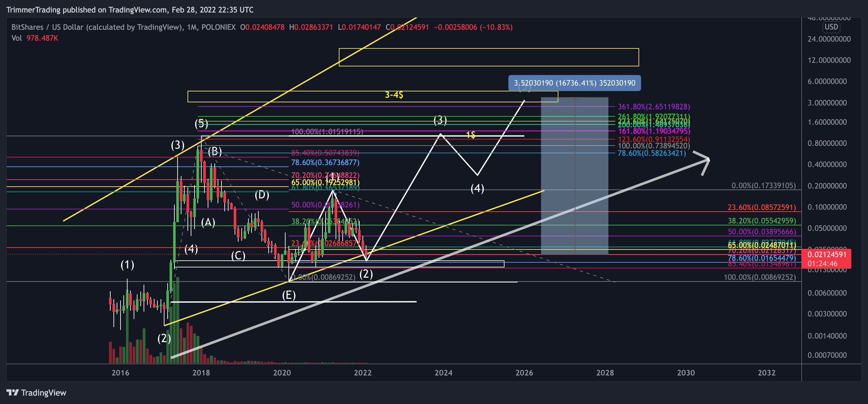Click the 38.20%(0.05542959) right-side label
Viewport: 868px width, 404px height.
(x=762, y=221)
